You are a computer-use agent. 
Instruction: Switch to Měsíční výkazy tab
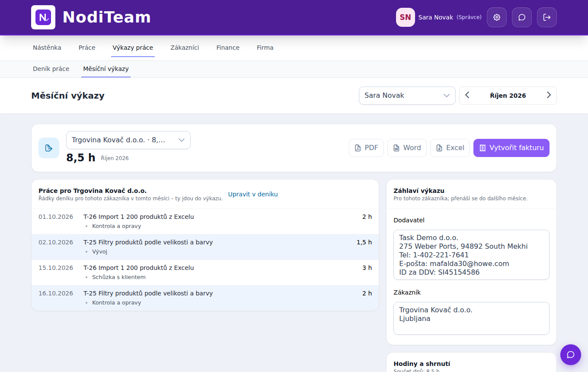pos(106,69)
